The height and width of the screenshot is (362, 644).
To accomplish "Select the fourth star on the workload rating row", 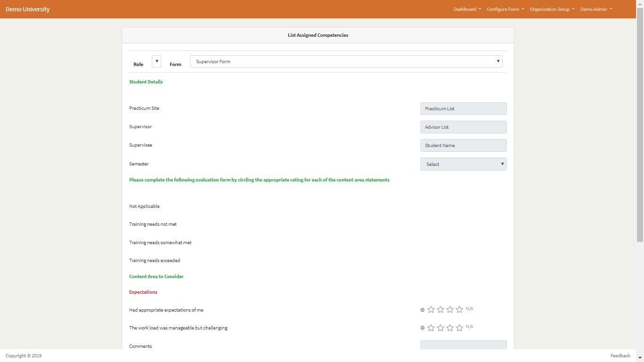I will 459,328.
